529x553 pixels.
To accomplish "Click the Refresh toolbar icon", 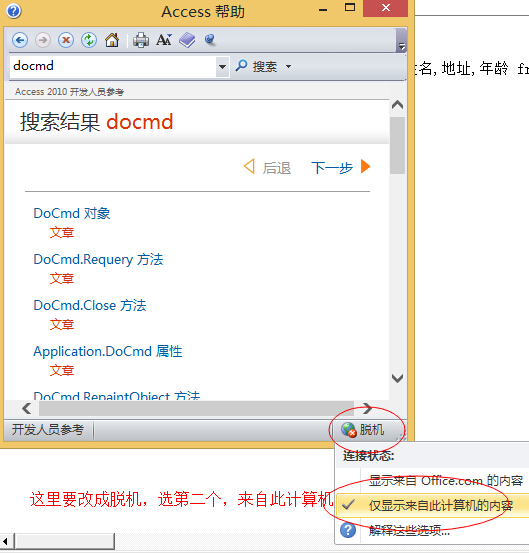I will pos(89,40).
